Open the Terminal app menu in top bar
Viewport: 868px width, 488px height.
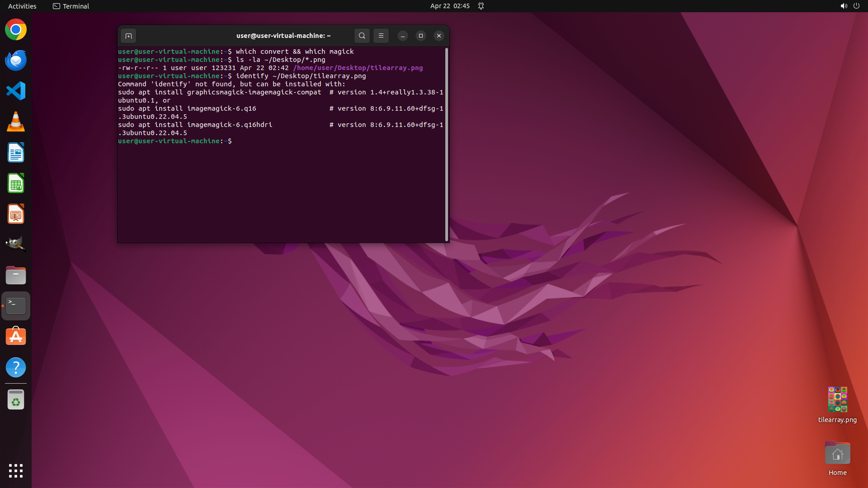(x=71, y=6)
